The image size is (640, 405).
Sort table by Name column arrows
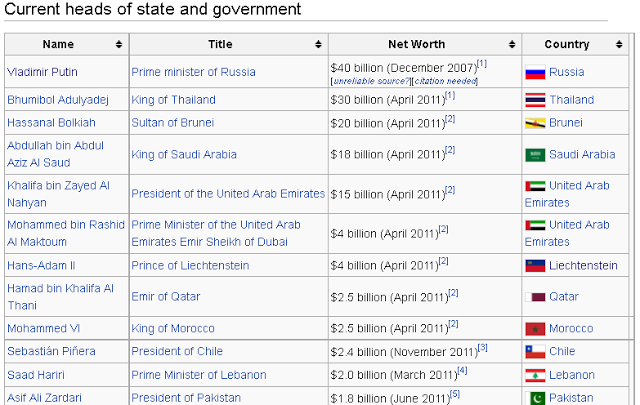(x=119, y=45)
